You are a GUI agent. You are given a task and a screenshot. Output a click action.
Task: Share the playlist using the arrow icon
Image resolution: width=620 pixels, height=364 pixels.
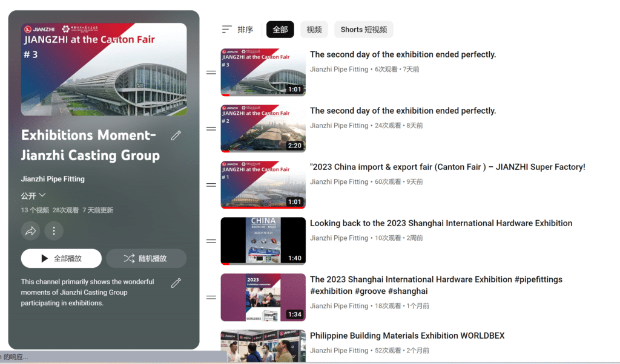point(30,230)
